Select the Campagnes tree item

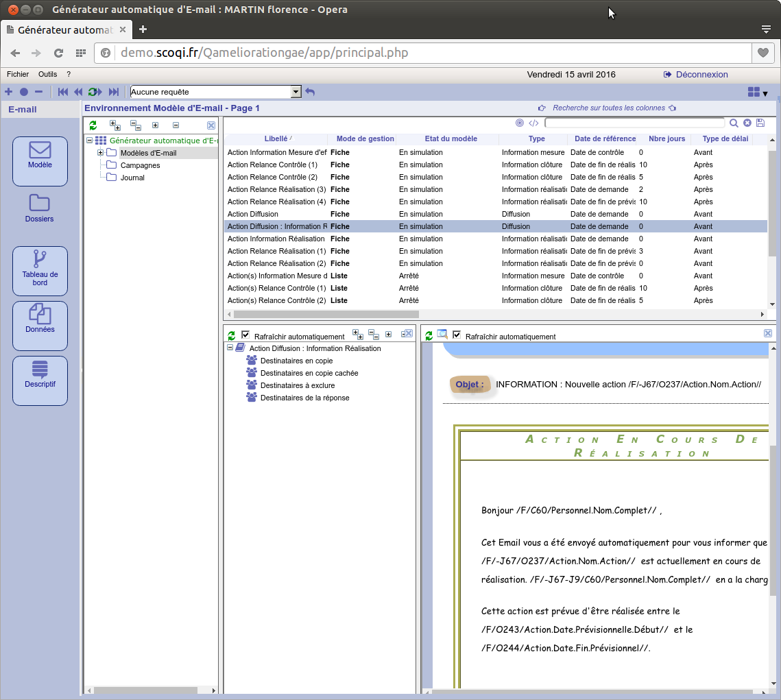[x=140, y=165]
